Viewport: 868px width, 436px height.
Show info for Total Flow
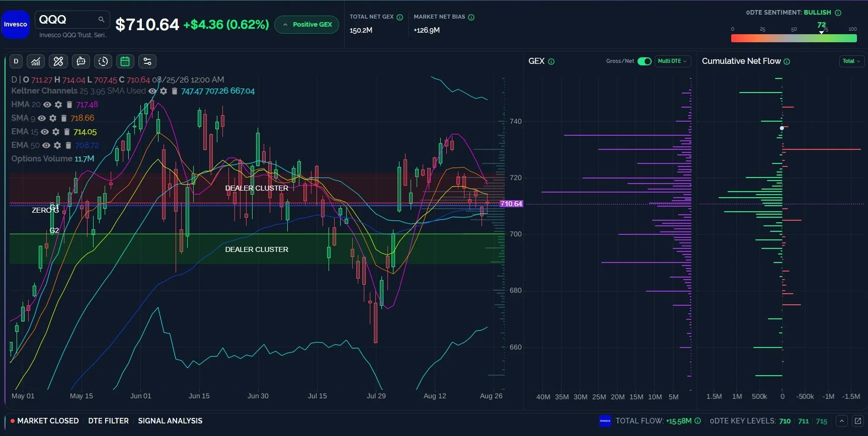click(698, 421)
